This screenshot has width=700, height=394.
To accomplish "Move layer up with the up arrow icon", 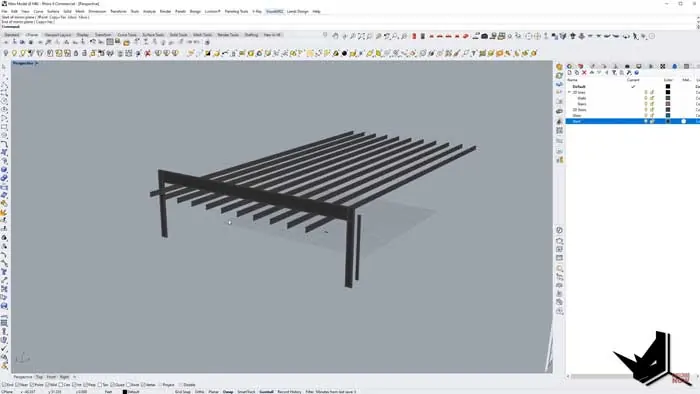I will pyautogui.click(x=592, y=73).
